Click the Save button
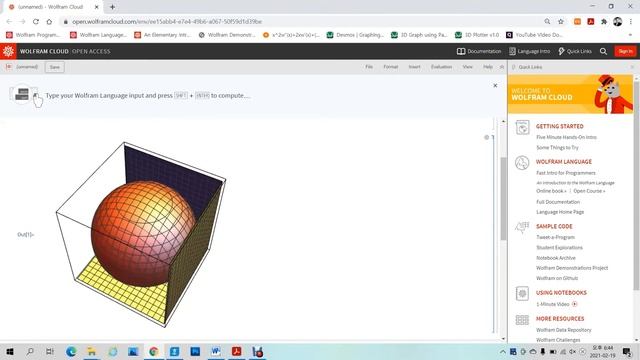Viewport: 640px width, 360px height. (x=55, y=67)
